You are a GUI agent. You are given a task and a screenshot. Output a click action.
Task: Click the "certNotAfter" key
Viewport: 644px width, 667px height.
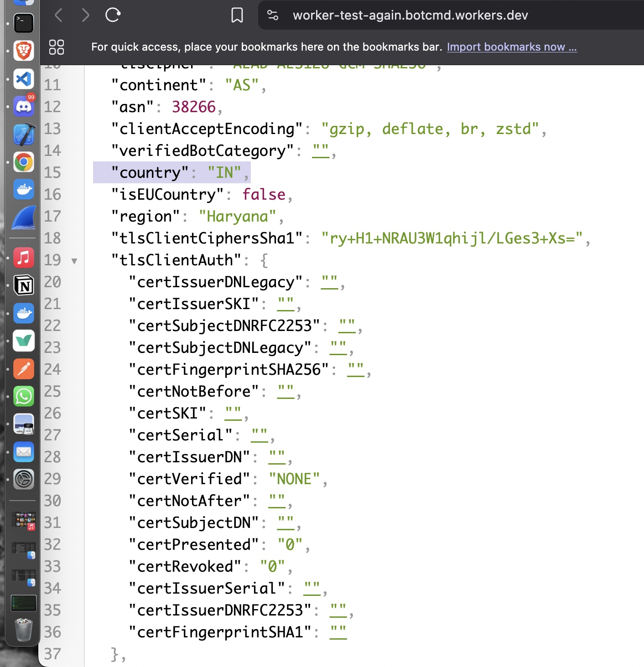(190, 501)
